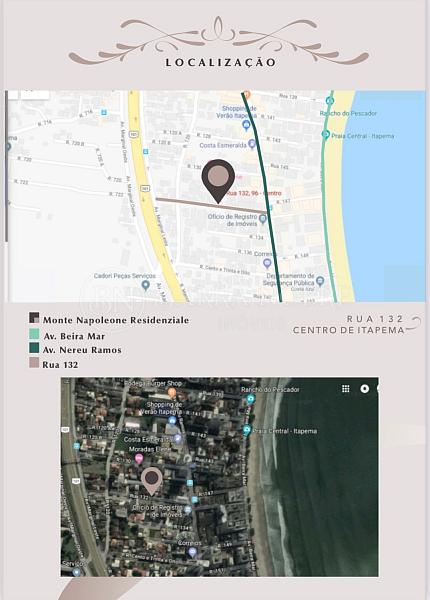Select the Departamento de Segurança Pública marker

320,282
